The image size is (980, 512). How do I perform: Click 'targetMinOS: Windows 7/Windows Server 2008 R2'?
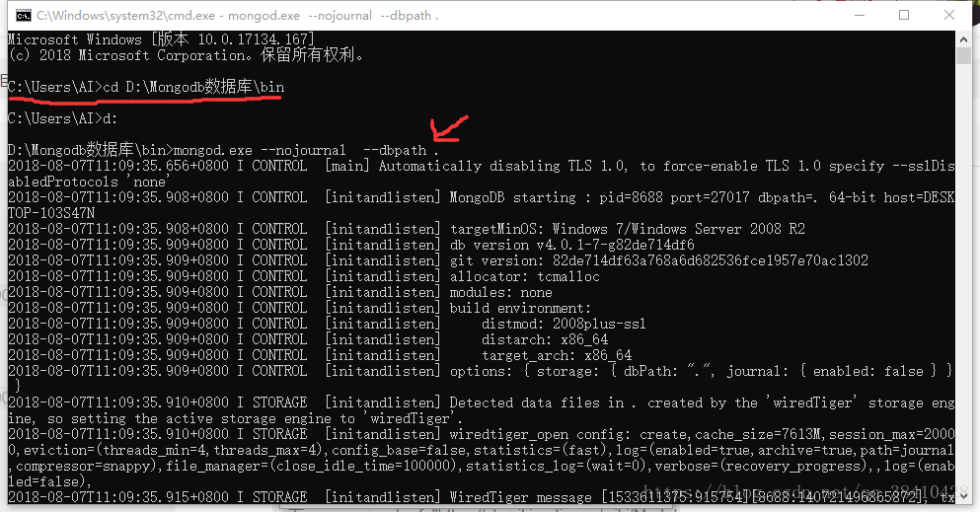[x=628, y=229]
